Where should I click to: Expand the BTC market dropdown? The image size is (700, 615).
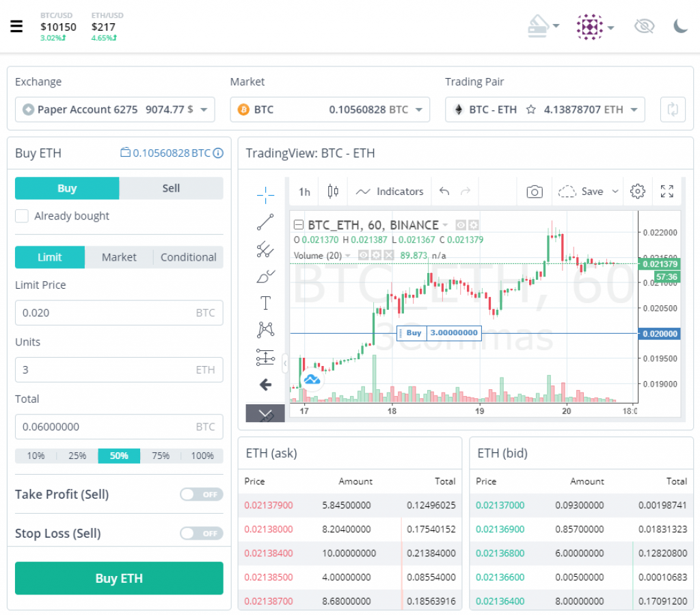point(329,109)
